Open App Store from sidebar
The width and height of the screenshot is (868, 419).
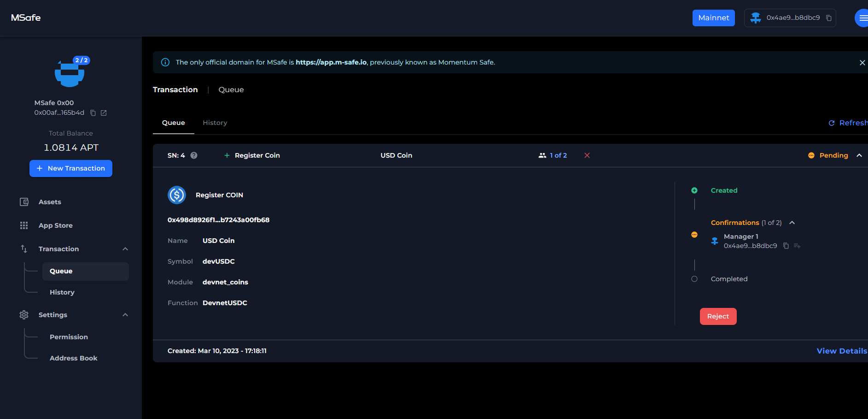[x=55, y=225]
